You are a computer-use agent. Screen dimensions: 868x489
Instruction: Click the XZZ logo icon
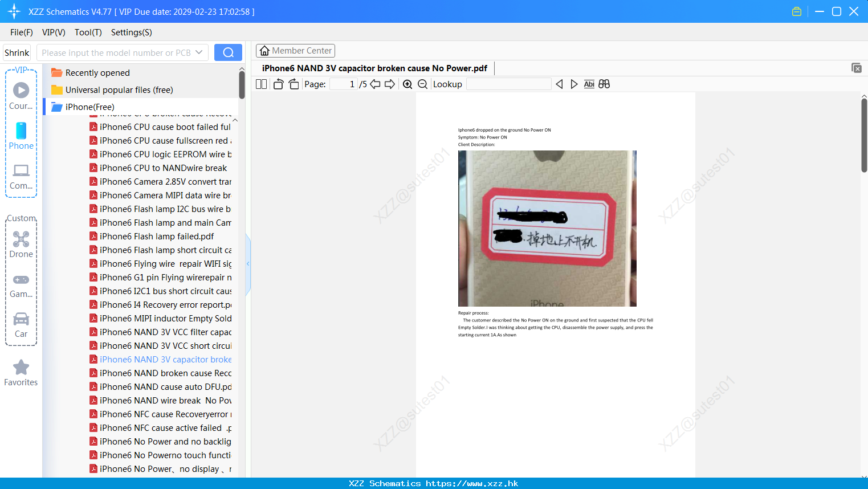[14, 11]
